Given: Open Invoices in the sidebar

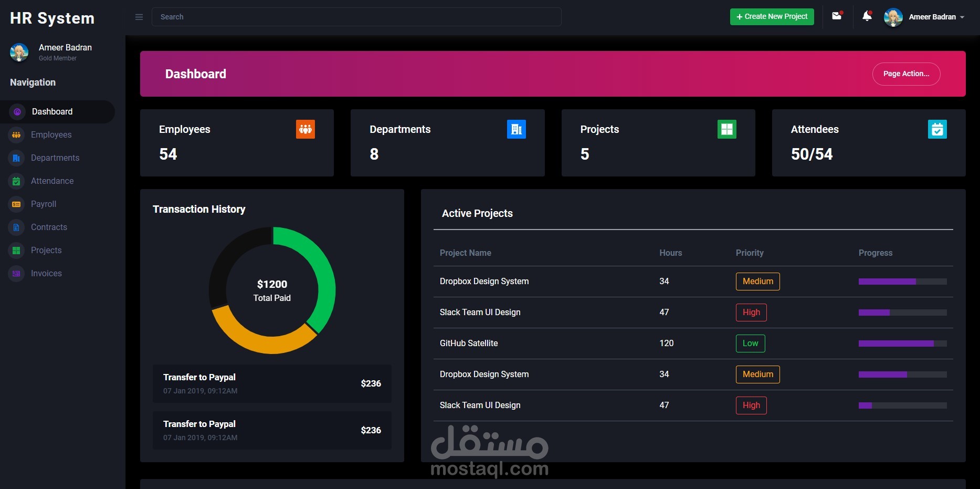Looking at the screenshot, I should pyautogui.click(x=46, y=274).
